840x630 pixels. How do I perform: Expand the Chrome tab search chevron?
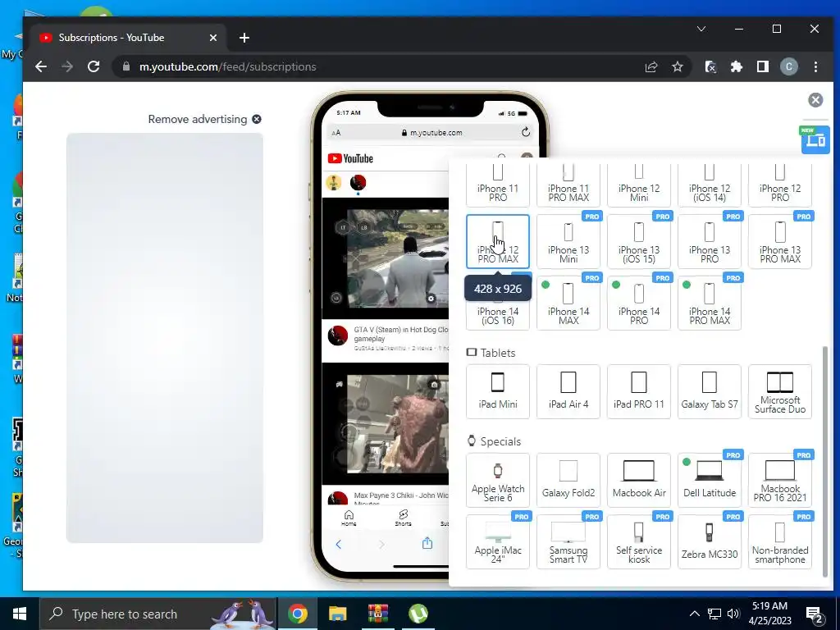point(701,29)
